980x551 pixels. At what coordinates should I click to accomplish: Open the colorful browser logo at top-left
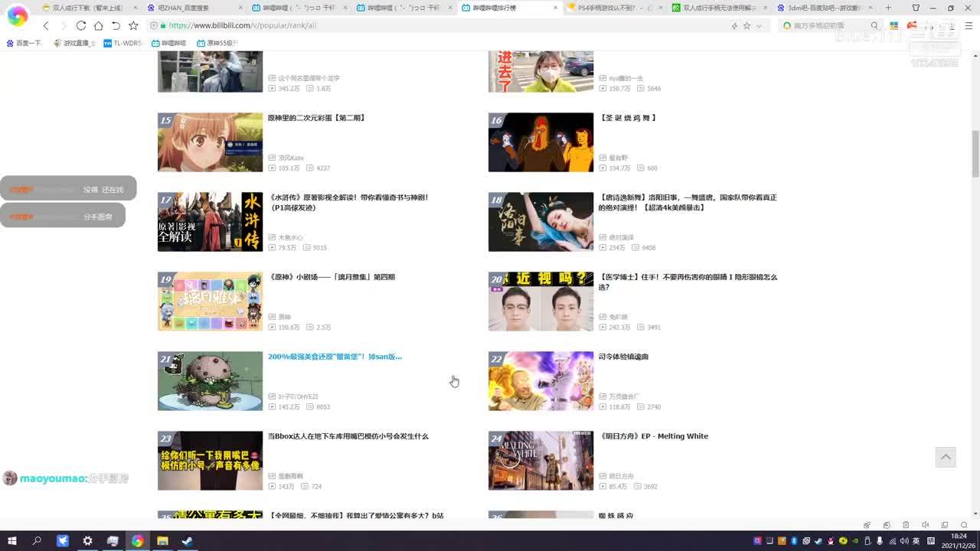17,16
